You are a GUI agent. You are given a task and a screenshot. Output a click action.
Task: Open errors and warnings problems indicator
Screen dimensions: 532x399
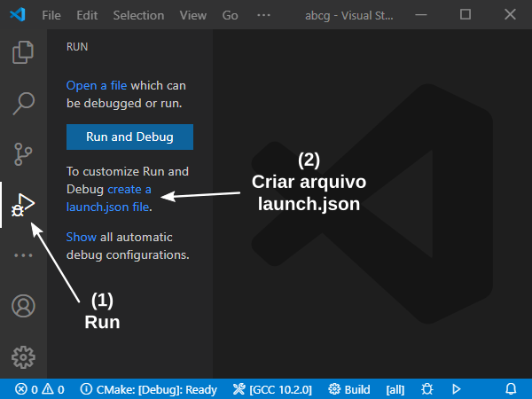pyautogui.click(x=39, y=389)
